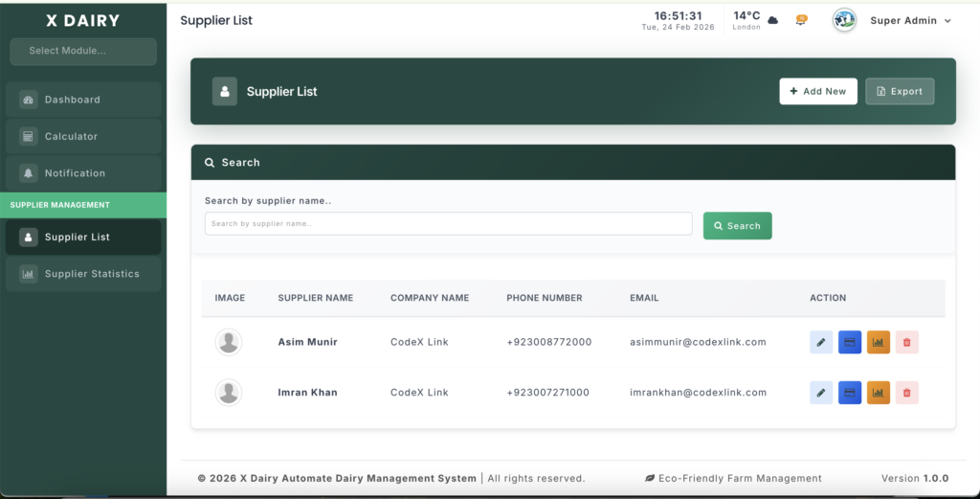Screen dimensions: 980x499
Task: Click the Add New supplier button
Action: [818, 91]
